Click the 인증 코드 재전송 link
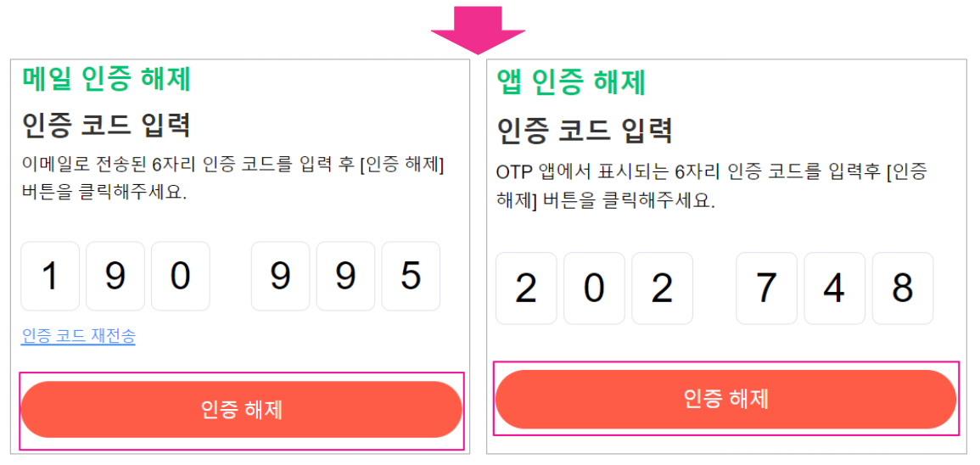 [x=78, y=336]
